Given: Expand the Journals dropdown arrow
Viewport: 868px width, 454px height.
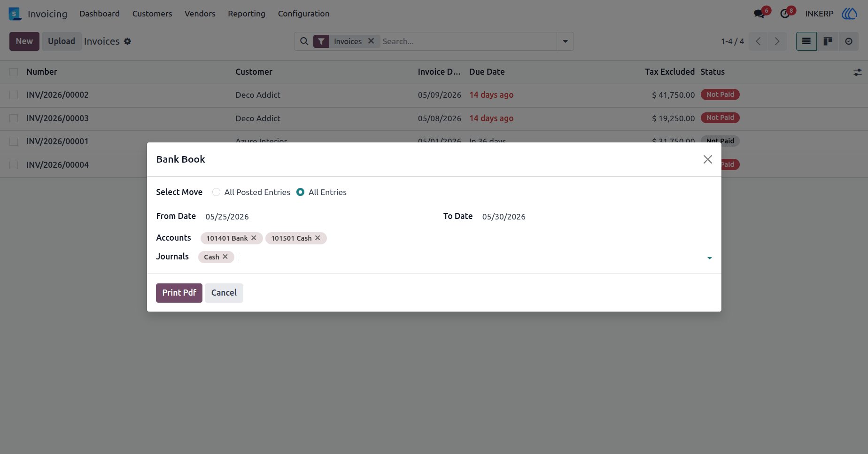Looking at the screenshot, I should pyautogui.click(x=709, y=258).
